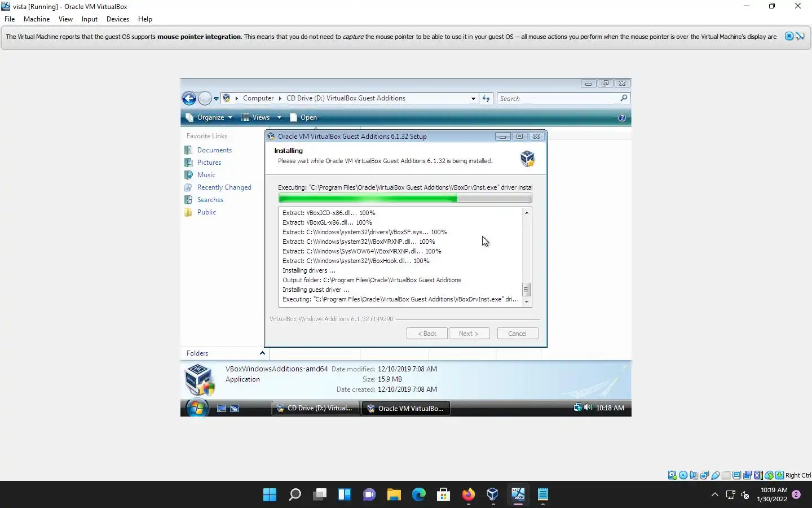Click the shared folders status icon

(726, 475)
